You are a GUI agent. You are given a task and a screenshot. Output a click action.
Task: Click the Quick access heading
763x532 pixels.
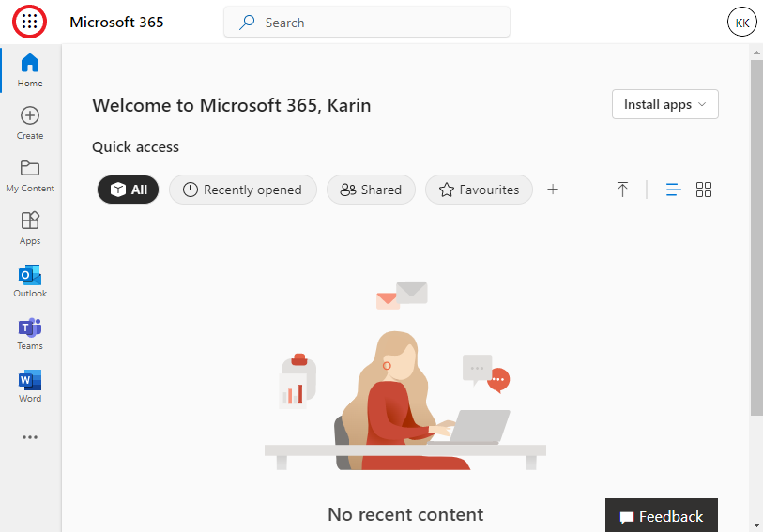pyautogui.click(x=135, y=147)
